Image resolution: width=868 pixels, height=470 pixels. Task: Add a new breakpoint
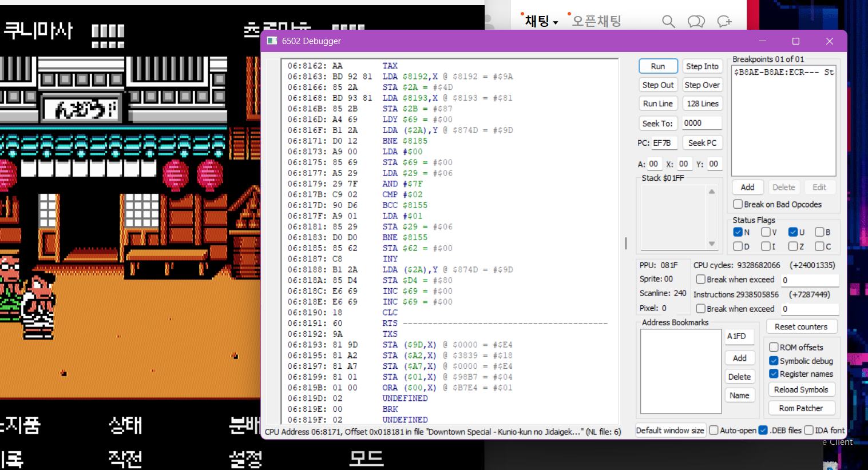point(747,187)
